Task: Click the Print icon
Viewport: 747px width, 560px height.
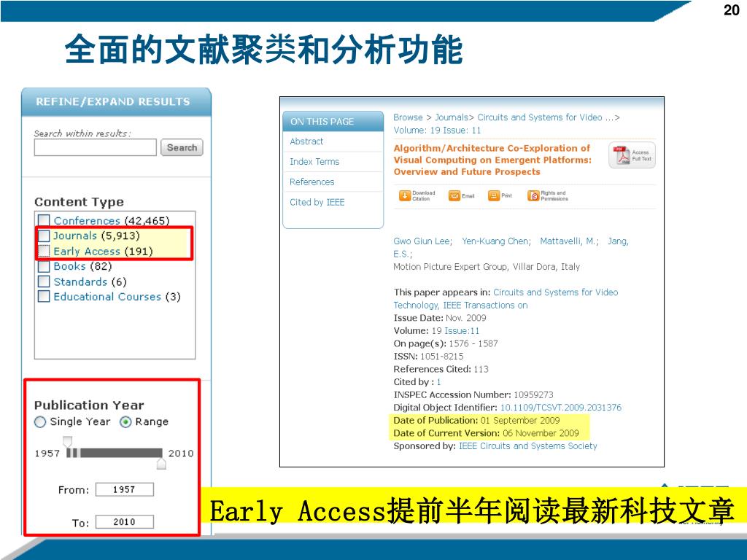Action: pos(494,195)
